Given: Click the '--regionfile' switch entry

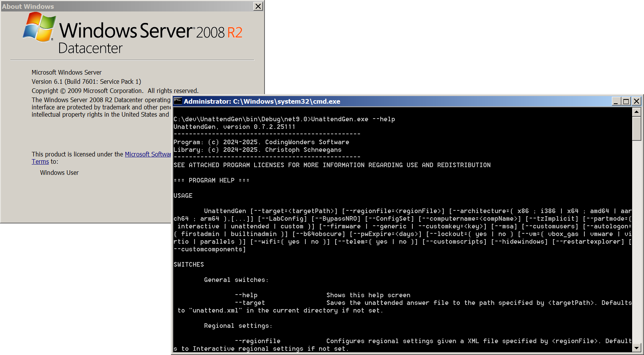Looking at the screenshot, I should pos(258,341).
